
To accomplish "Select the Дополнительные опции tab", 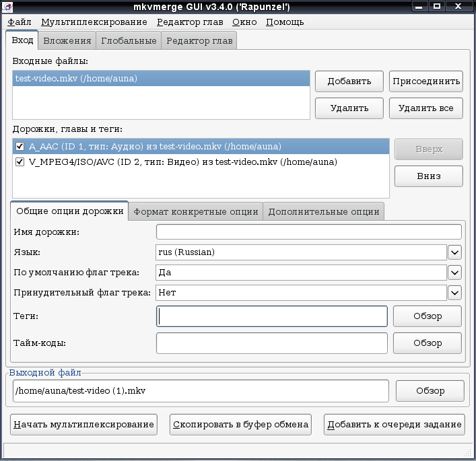I will (324, 211).
